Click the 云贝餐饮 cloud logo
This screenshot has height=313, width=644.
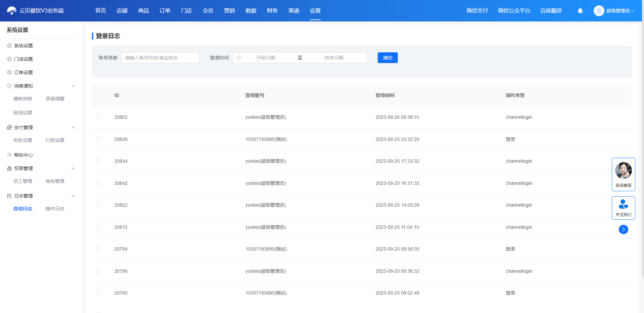(12, 11)
